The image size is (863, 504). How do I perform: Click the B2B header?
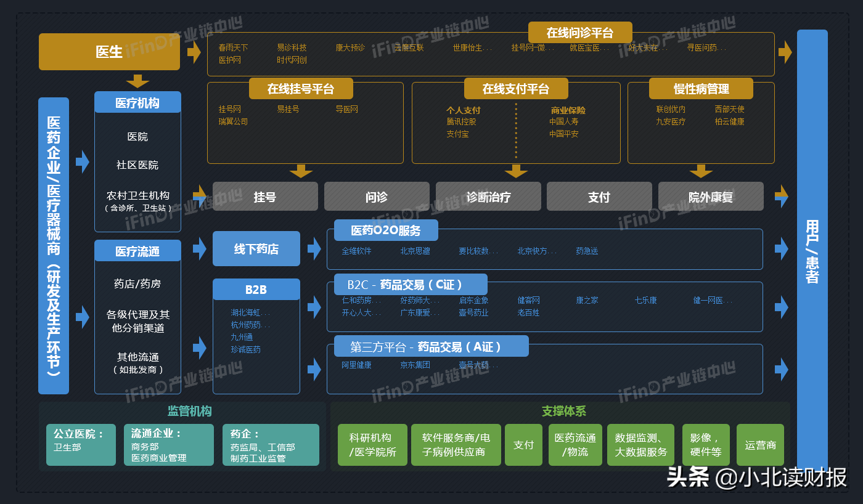point(256,290)
